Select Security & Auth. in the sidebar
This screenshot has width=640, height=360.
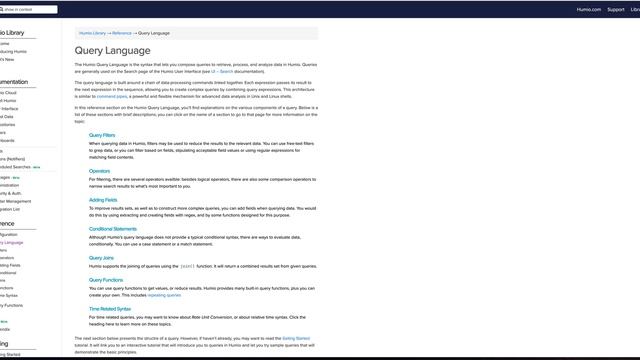(x=11, y=193)
